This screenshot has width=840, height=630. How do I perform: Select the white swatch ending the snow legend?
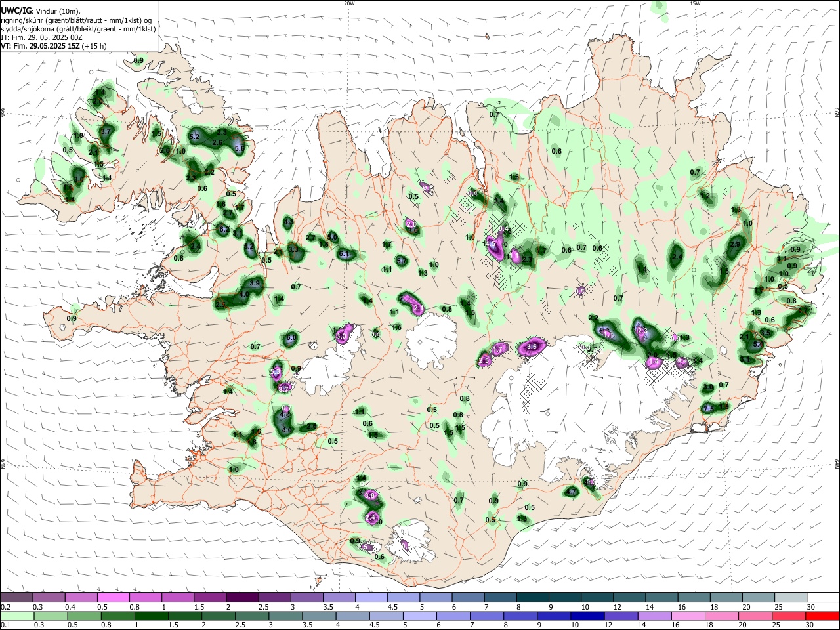click(x=823, y=598)
